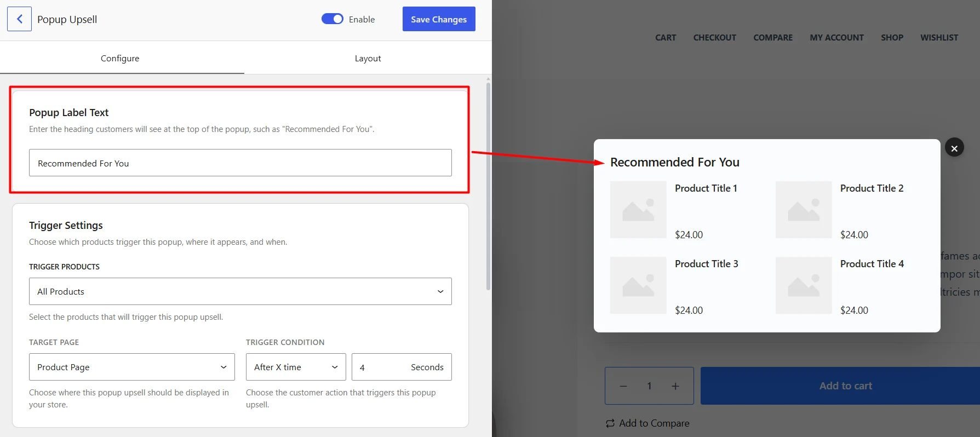Screen dimensions: 980x437
Task: Click the Add to cart button
Action: [x=840, y=386]
